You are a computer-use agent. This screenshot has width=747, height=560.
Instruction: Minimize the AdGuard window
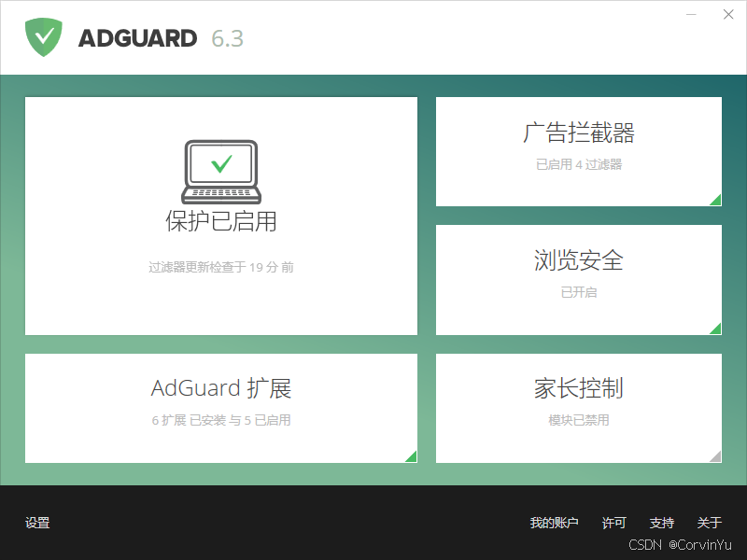click(x=691, y=15)
